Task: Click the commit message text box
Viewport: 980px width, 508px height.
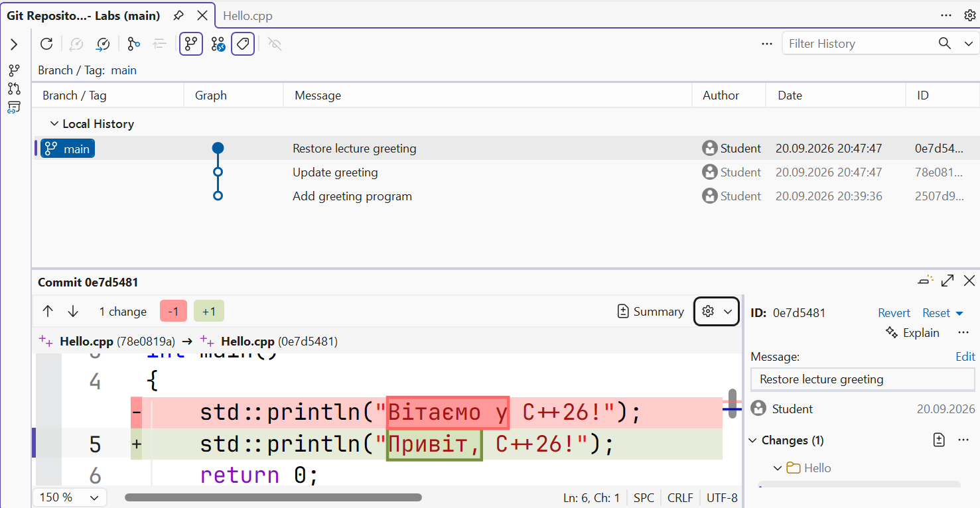Action: [x=863, y=379]
